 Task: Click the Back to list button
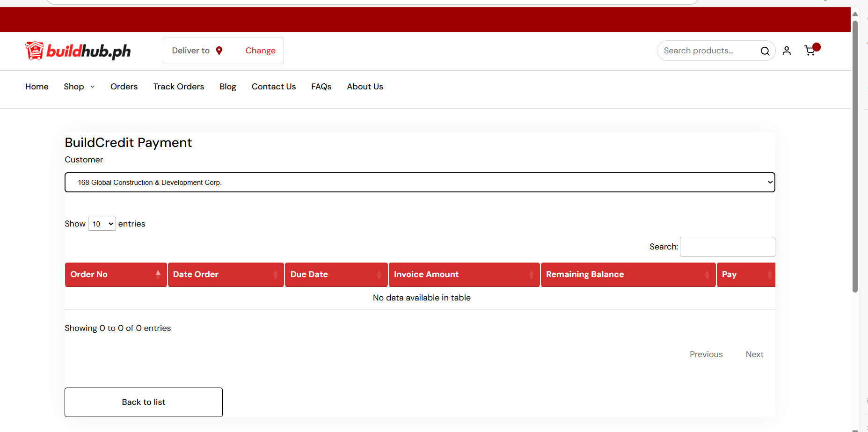(144, 402)
